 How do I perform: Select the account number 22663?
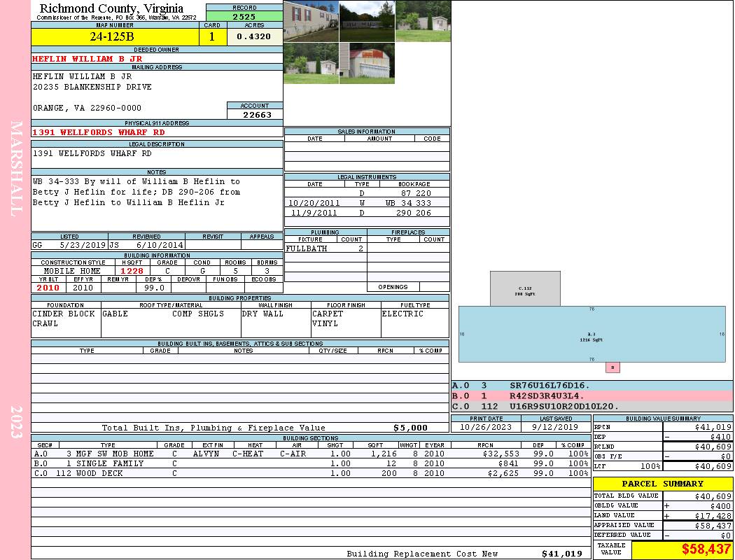pos(257,115)
